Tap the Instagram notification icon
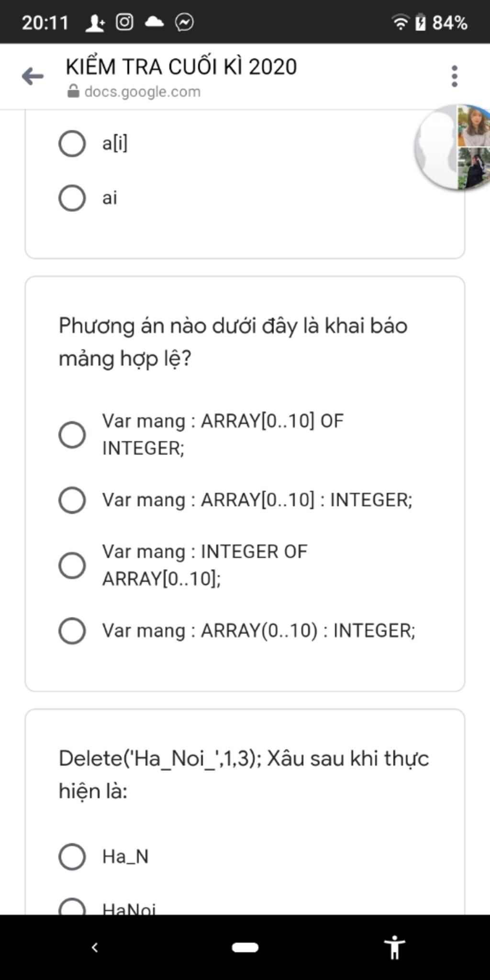 point(124,22)
